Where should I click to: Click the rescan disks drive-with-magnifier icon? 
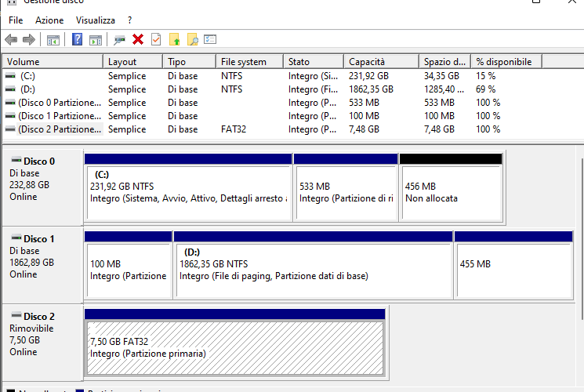[x=120, y=39]
